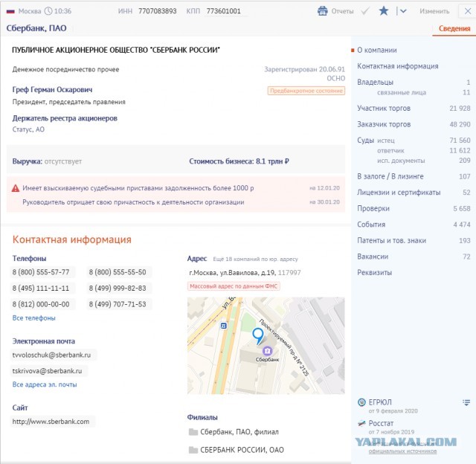Switch to the Сведения tab
Image resolution: width=476 pixels, height=464 pixels.
pos(454,28)
